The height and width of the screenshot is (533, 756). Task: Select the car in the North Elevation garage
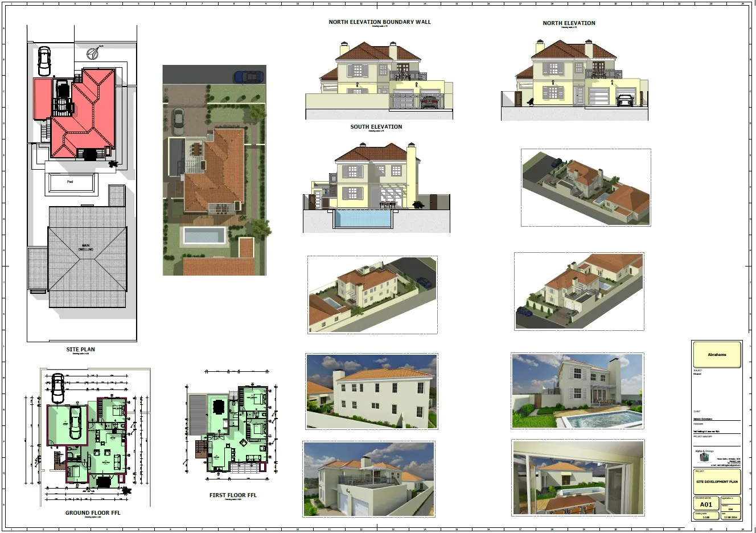click(624, 100)
